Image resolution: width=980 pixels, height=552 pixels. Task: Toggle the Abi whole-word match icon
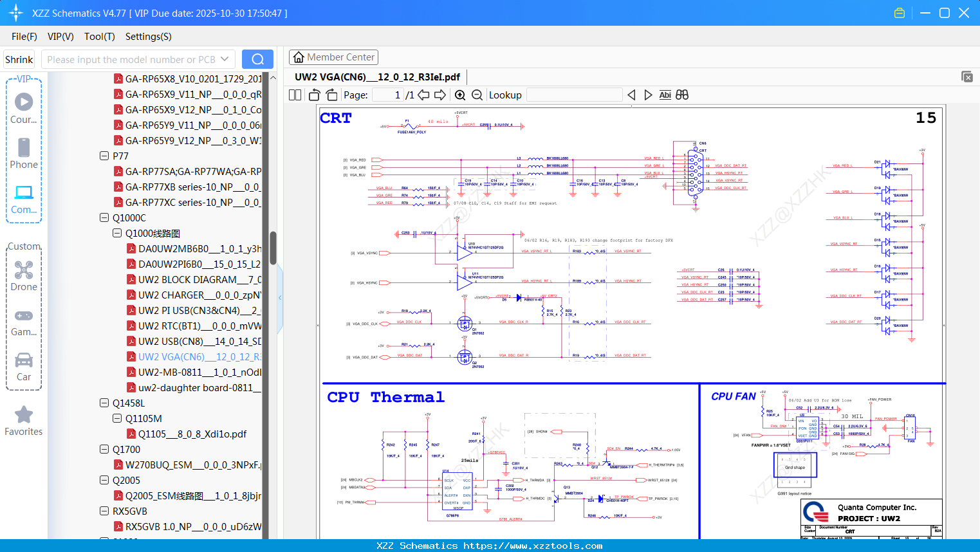tap(665, 95)
